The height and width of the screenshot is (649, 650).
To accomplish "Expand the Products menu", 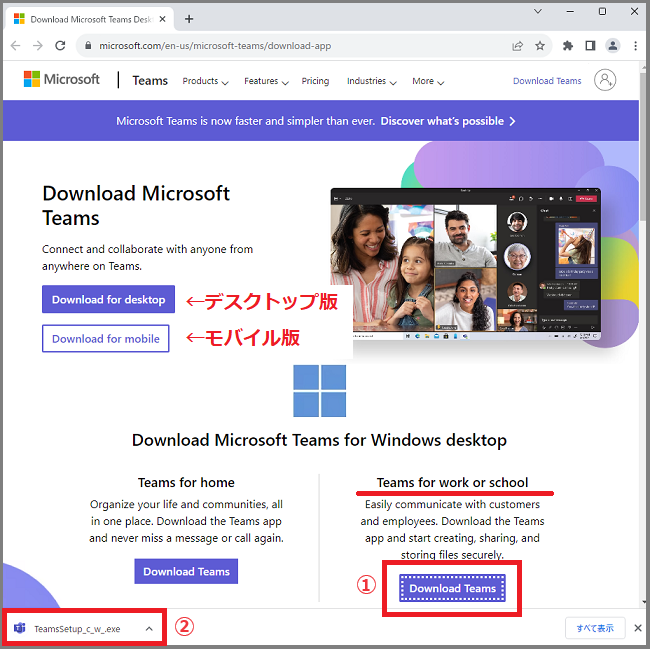I will (205, 81).
